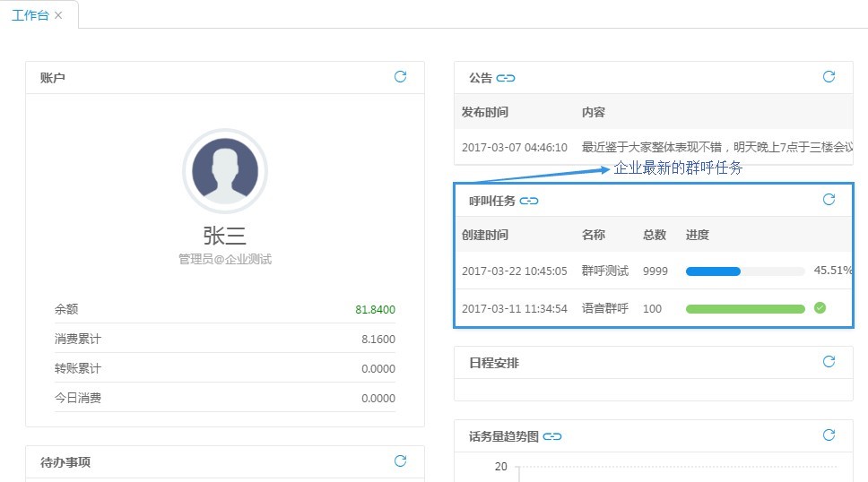Refresh the 话务量趋势图 chart panel
The image size is (868, 482).
[x=829, y=435]
